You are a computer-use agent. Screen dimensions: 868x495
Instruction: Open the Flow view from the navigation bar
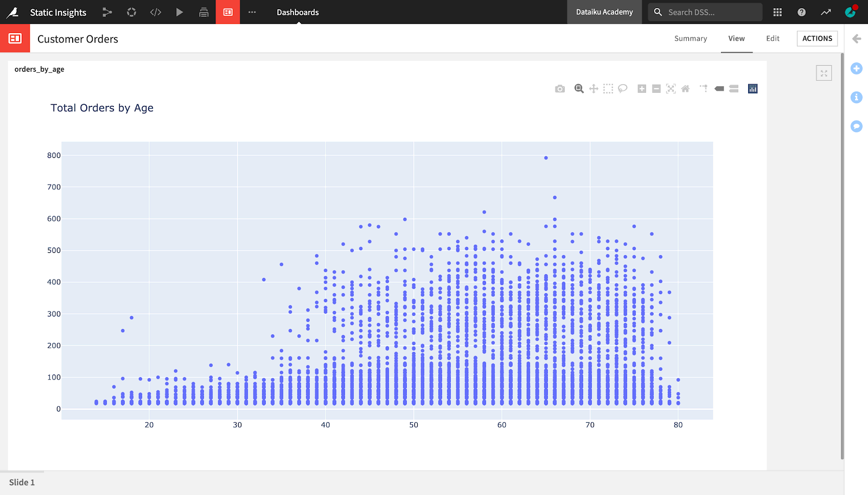point(107,12)
